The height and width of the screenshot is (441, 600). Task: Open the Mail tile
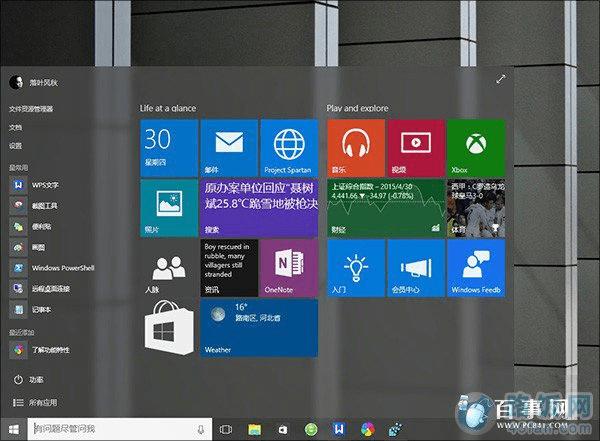pyautogui.click(x=229, y=148)
